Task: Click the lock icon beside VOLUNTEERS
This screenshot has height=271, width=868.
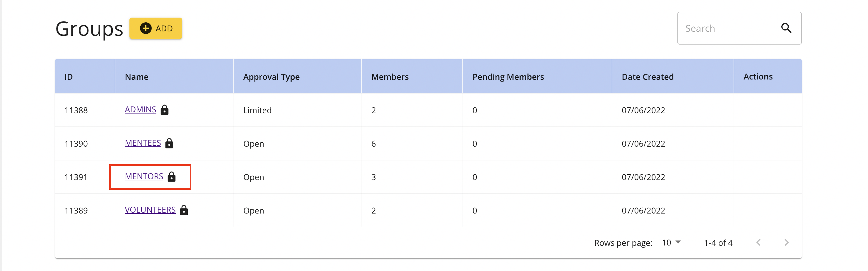Action: (184, 210)
